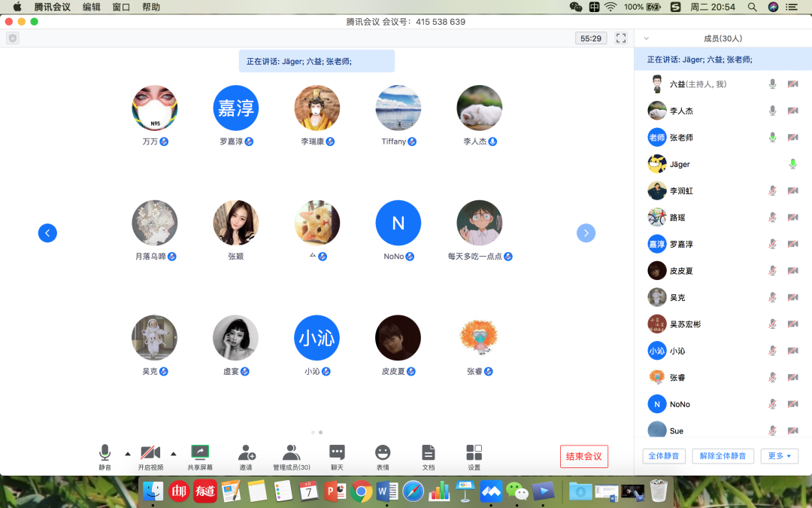Click the 结束会议 button
This screenshot has height=508, width=812.
(583, 456)
